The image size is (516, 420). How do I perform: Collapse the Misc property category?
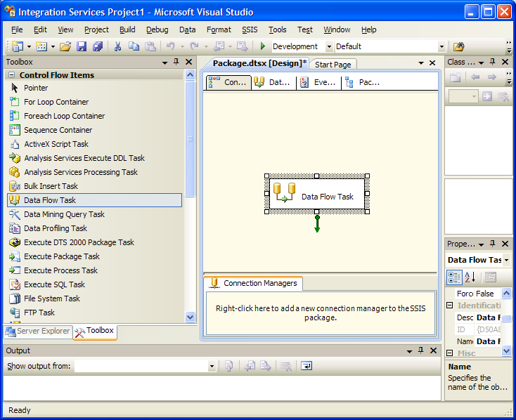449,353
